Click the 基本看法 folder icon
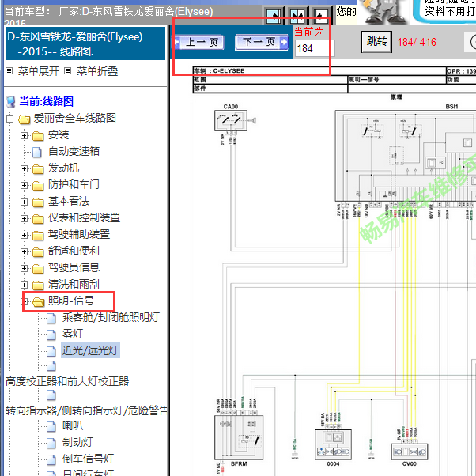The image size is (476, 476). click(38, 202)
